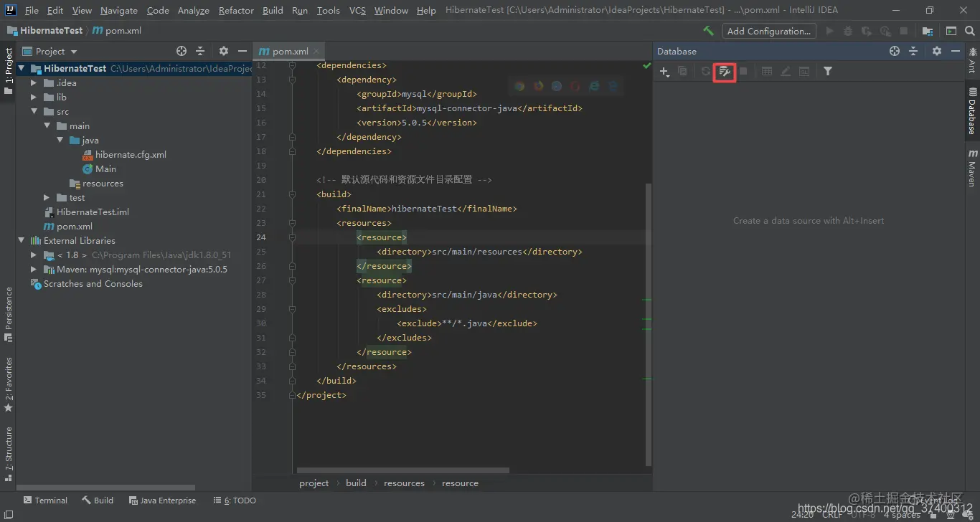Screen dimensions: 980x522
Task: Open Project panel gear options
Action: click(224, 51)
